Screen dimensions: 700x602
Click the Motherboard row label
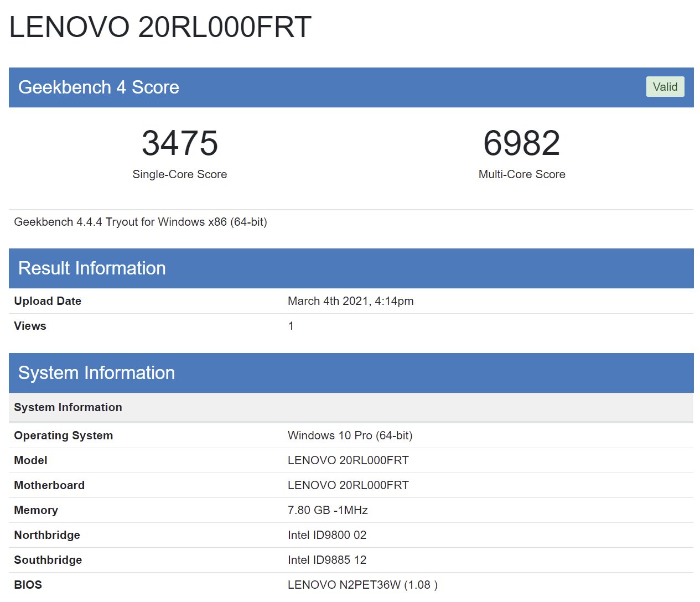[x=50, y=485]
